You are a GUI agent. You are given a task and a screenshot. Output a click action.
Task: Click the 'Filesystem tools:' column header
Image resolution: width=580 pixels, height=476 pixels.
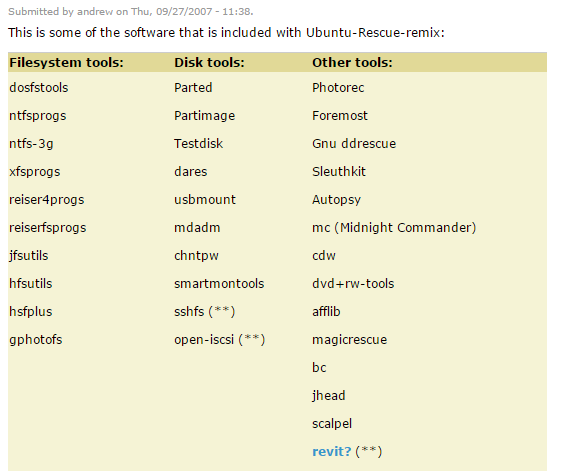tap(66, 63)
